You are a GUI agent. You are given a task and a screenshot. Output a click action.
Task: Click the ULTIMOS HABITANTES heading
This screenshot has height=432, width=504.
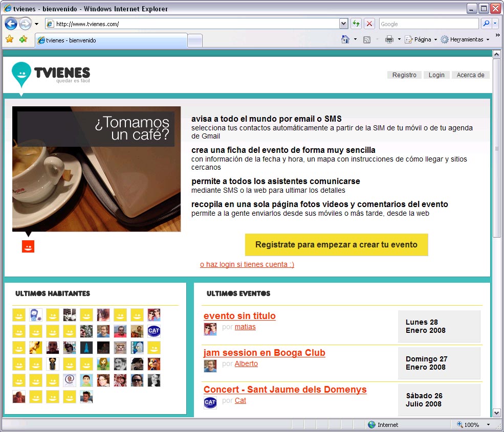53,293
